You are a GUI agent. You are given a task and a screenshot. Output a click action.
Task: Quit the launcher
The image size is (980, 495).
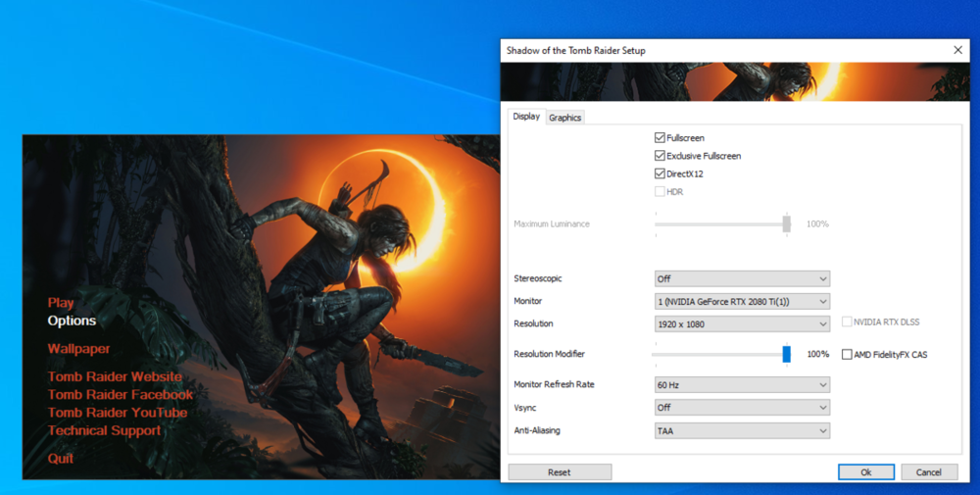pos(61,459)
